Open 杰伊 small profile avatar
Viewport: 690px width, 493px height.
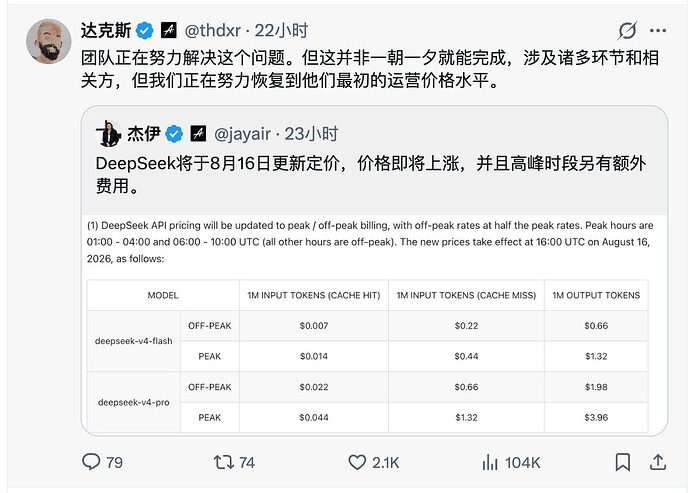(x=108, y=134)
